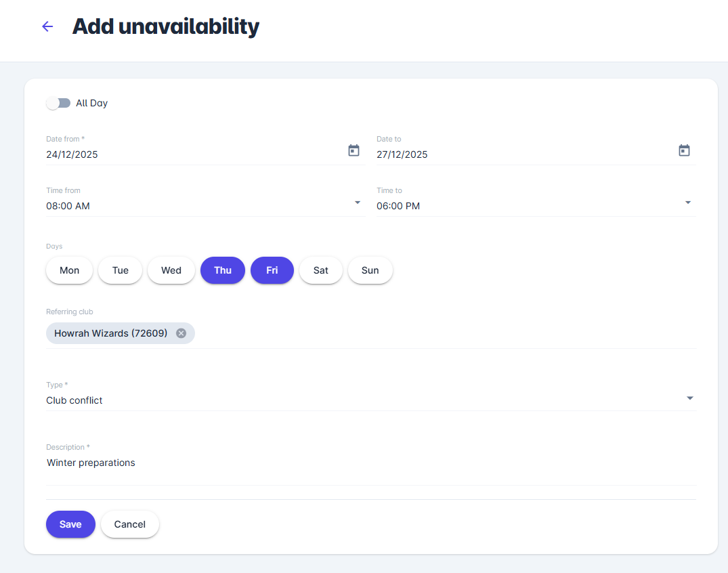The height and width of the screenshot is (573, 728).
Task: Open the Date to calendar picker
Action: (x=684, y=150)
